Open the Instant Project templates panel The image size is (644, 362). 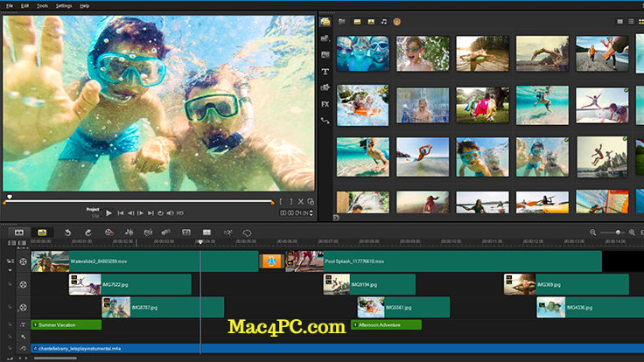325,38
